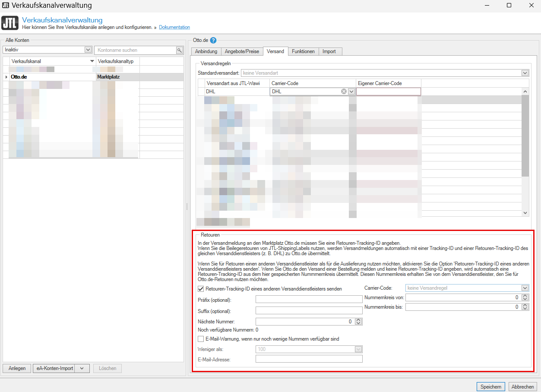
Task: Click the Carrier-Code column header
Action: 313,83
